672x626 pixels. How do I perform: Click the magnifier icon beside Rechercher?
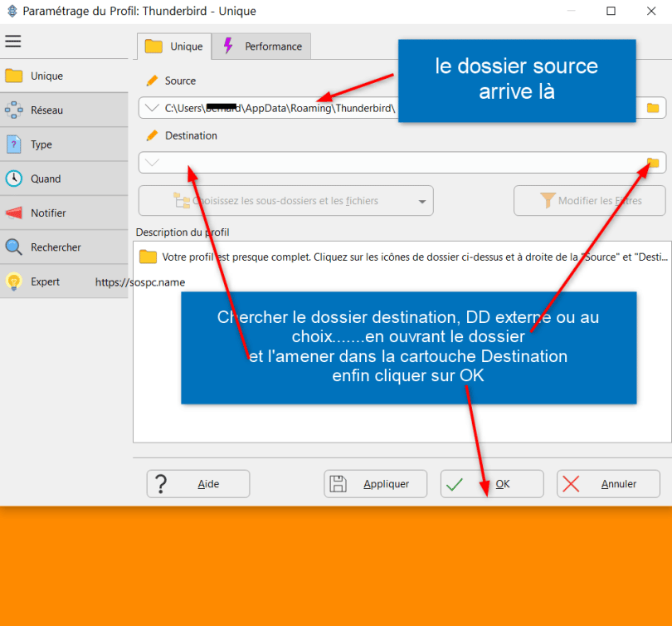pos(14,247)
